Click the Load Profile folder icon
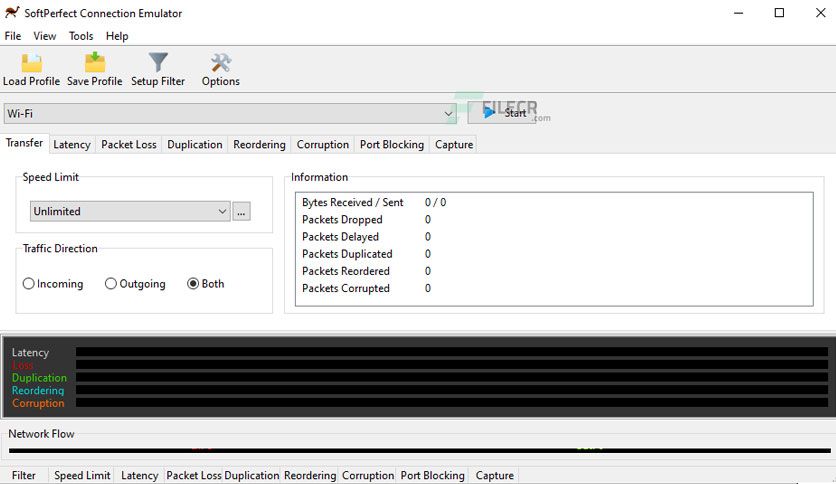836x484 pixels. 31,63
